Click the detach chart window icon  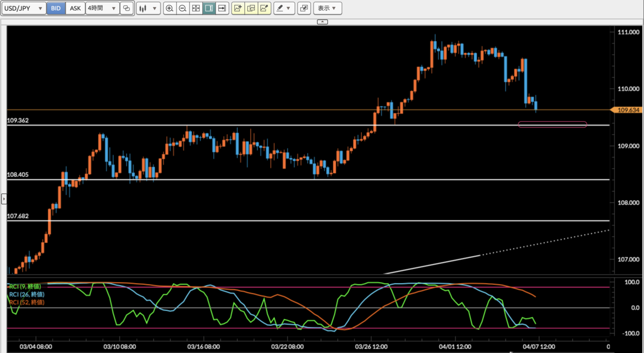tap(304, 8)
